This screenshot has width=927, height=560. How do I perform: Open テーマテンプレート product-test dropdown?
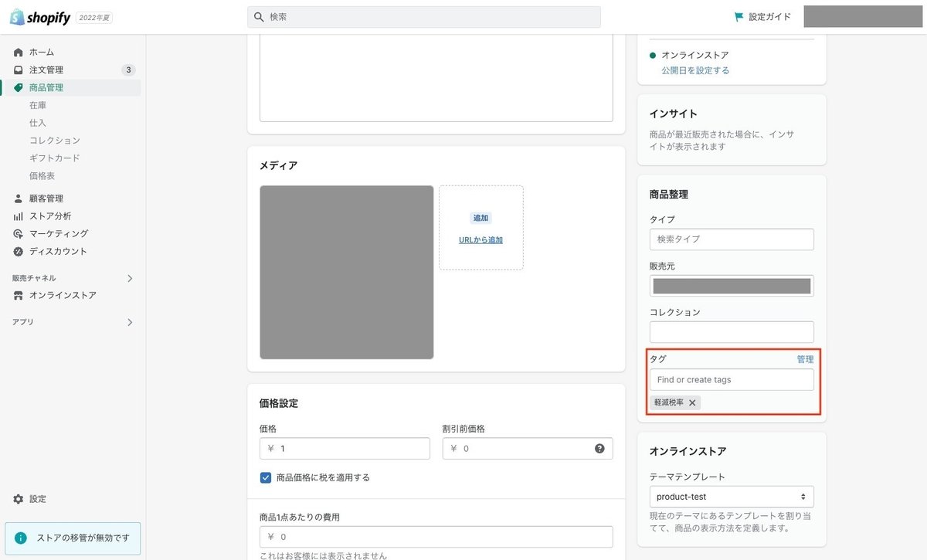(x=732, y=497)
